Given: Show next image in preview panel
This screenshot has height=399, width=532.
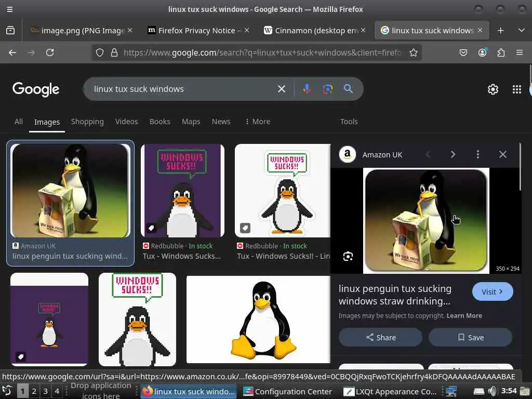Looking at the screenshot, I should 453,155.
